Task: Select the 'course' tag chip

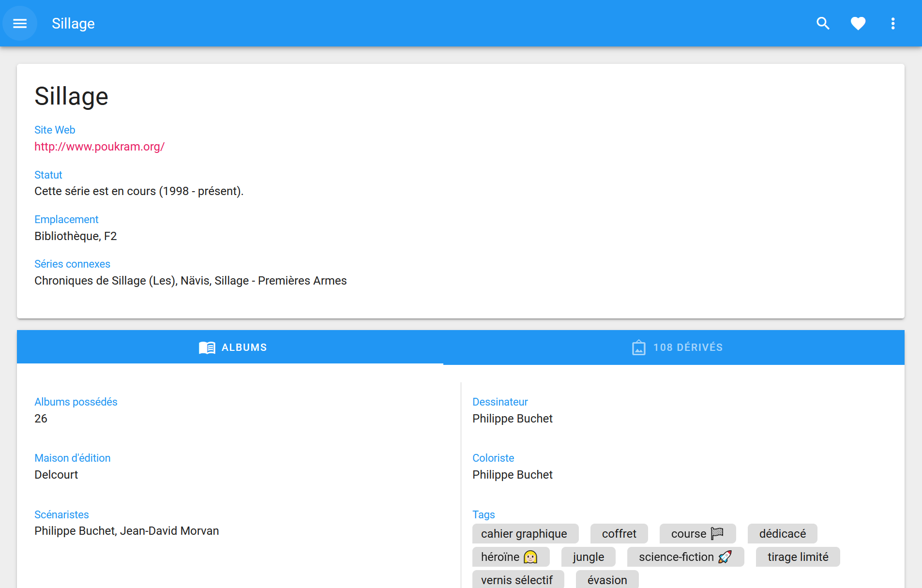Action: click(697, 534)
